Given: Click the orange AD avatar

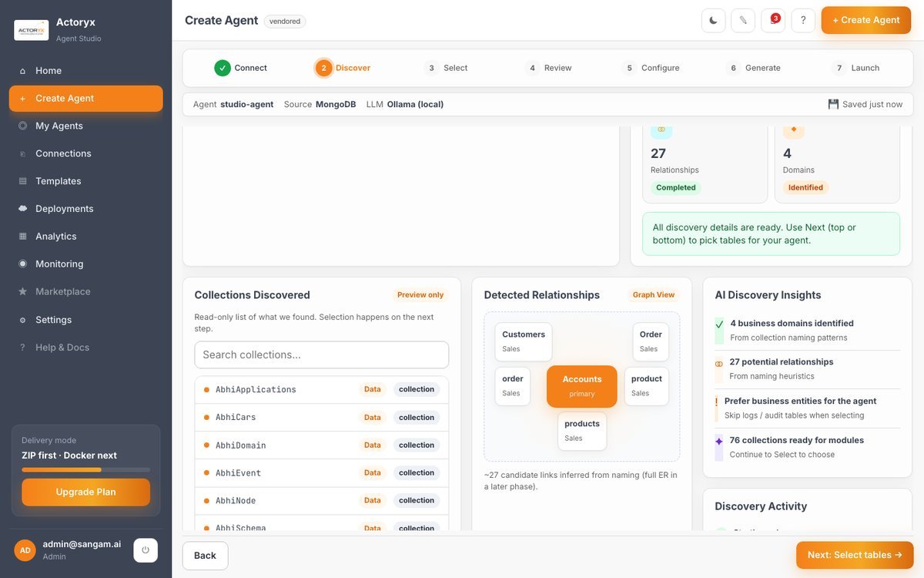Looking at the screenshot, I should click(x=25, y=550).
